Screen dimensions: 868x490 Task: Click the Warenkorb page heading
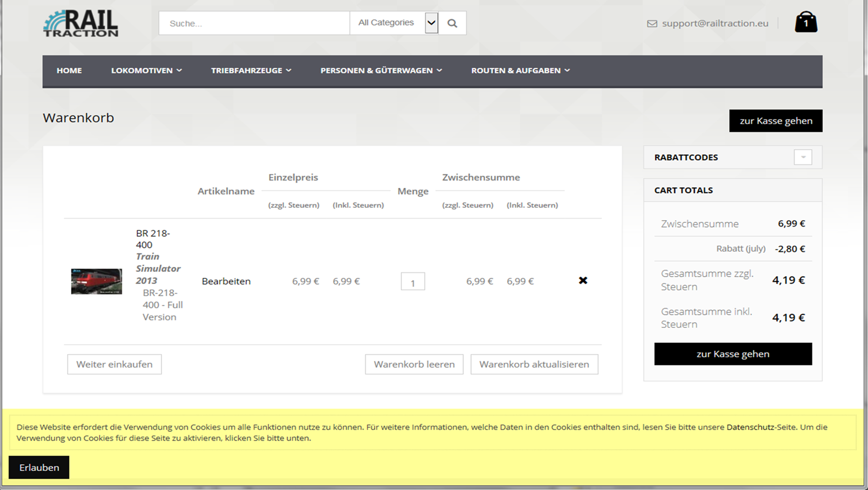(78, 118)
